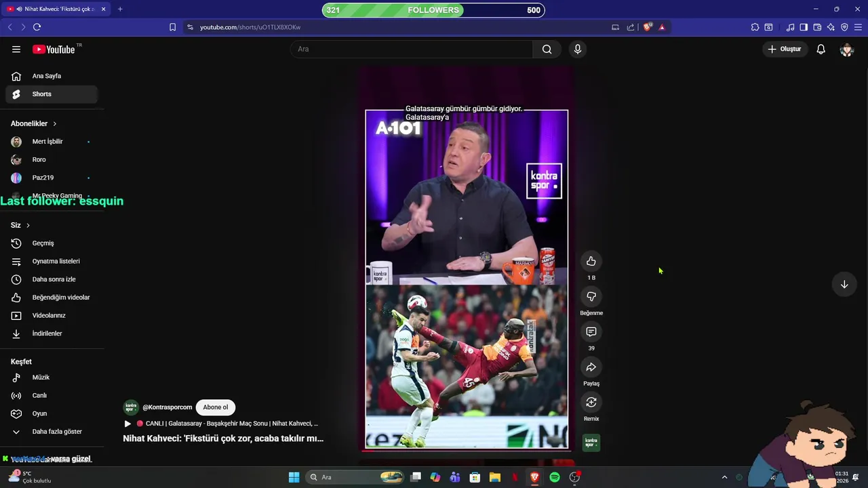868x488 pixels.
Task: Start voice search with the microphone
Action: coord(578,49)
